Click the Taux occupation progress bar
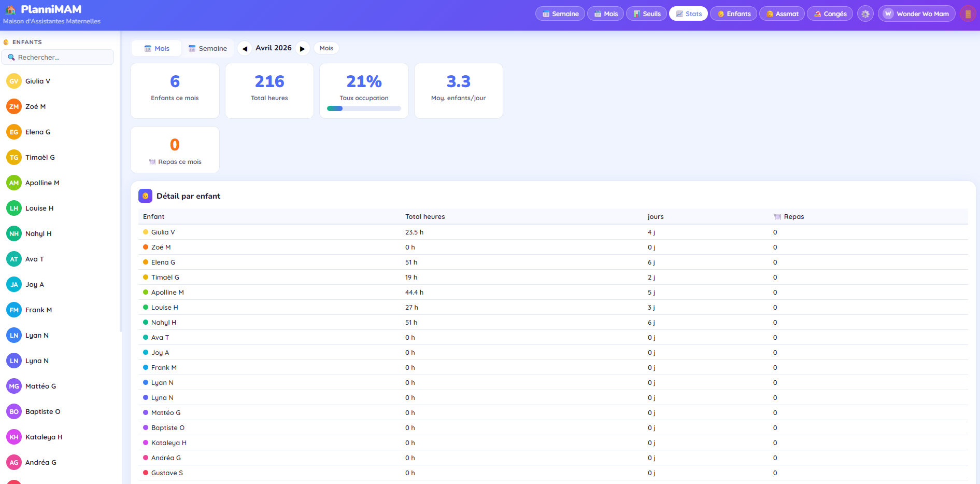Screen dimensions: 980x484 (x=364, y=108)
